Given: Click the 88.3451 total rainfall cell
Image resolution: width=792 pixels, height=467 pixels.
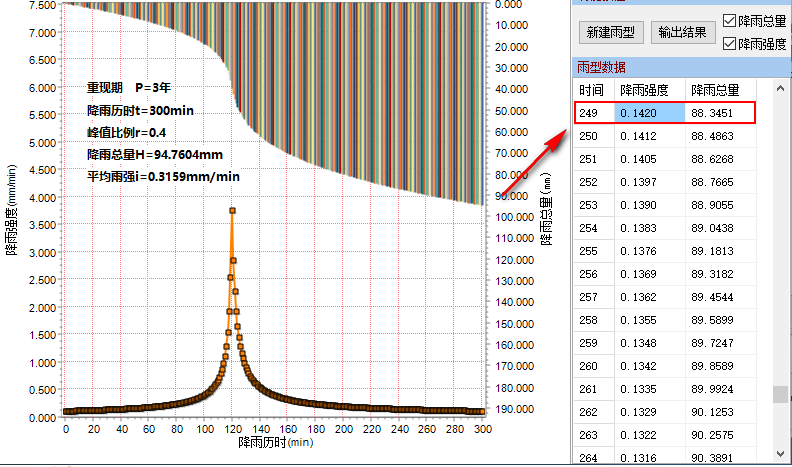Looking at the screenshot, I should 718,113.
